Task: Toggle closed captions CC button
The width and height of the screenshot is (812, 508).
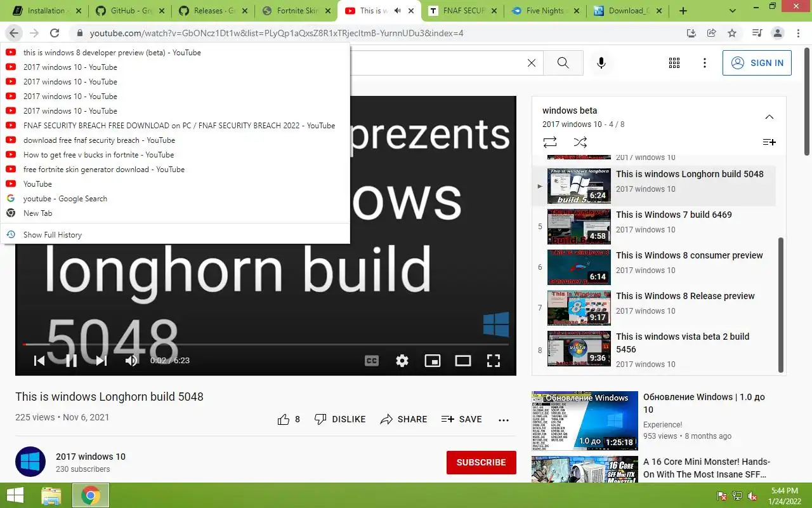Action: pyautogui.click(x=372, y=361)
